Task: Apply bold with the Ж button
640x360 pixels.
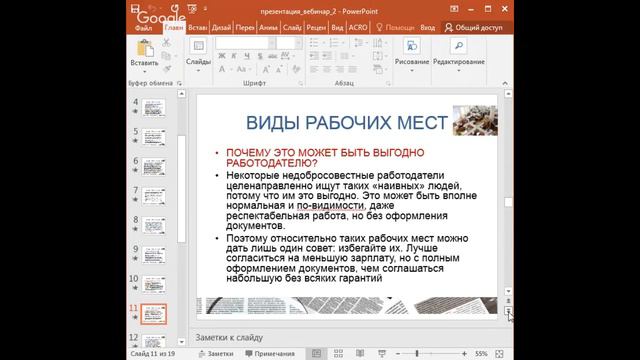Action: tap(222, 56)
